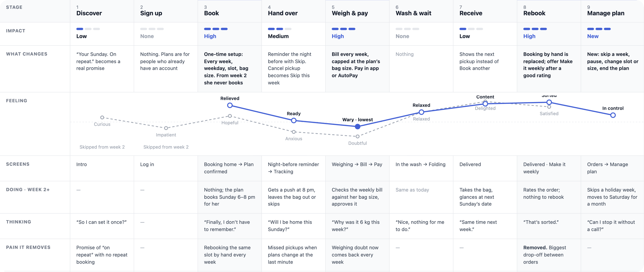Click the In control chart point
The width and height of the screenshot is (644, 272).
tap(613, 115)
